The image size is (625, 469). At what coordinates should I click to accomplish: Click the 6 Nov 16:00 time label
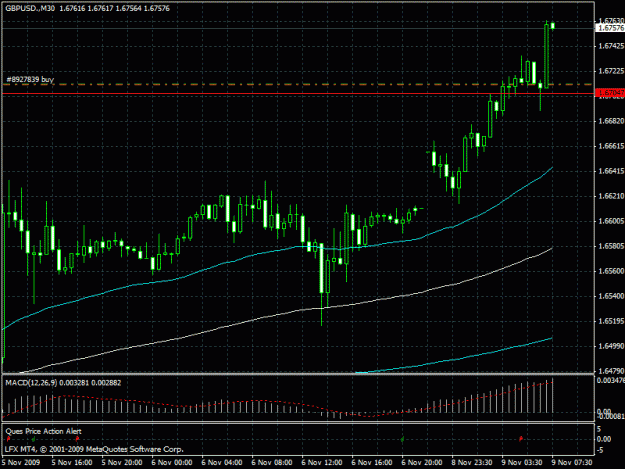[x=372, y=462]
